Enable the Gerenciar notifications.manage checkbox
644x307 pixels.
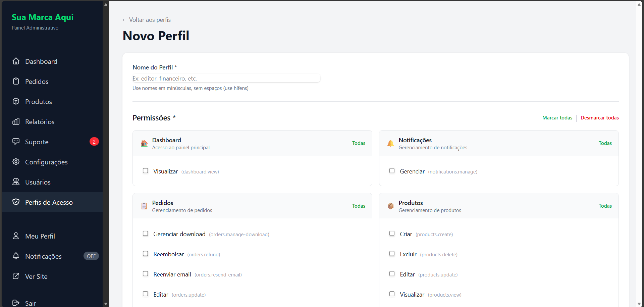(392, 171)
